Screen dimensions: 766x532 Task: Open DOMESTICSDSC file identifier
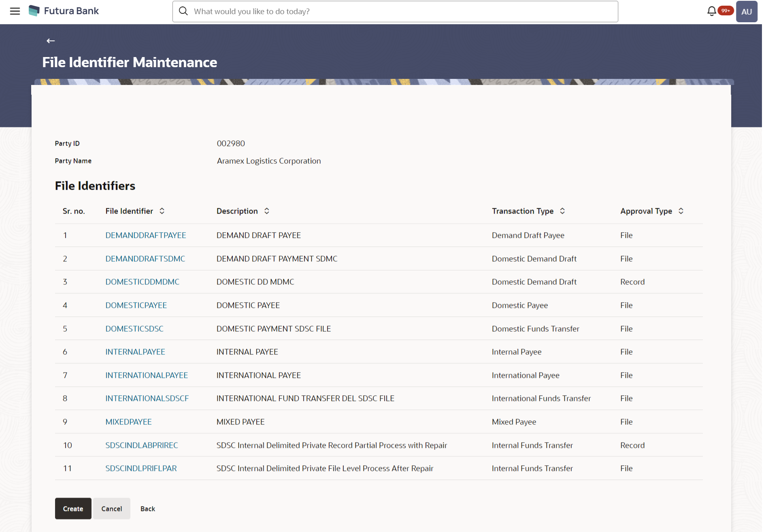pyautogui.click(x=134, y=329)
